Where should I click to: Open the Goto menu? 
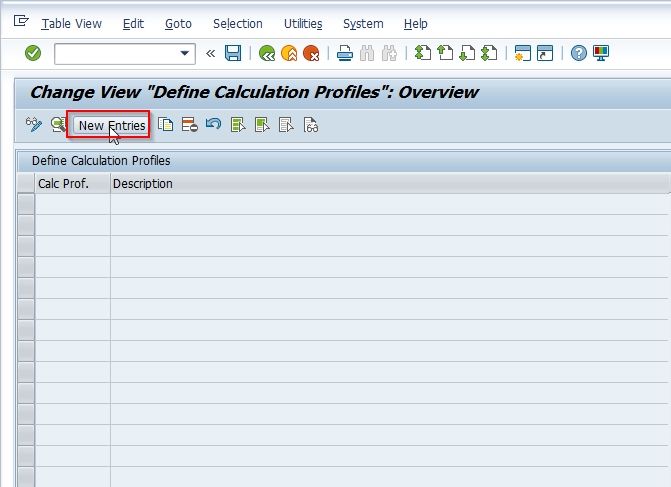point(178,24)
